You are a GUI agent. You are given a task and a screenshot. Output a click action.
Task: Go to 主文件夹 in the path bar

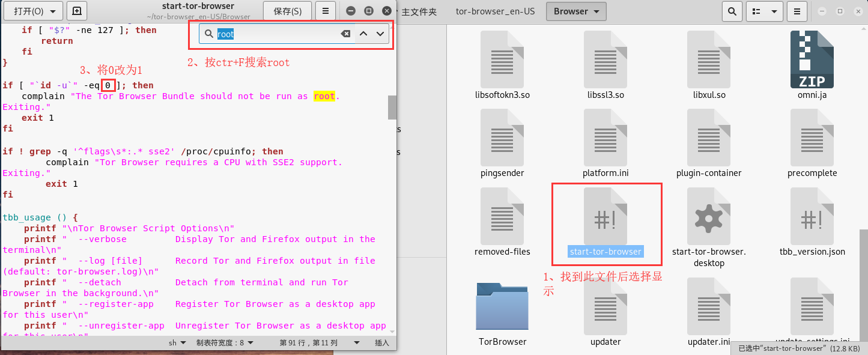coord(418,11)
